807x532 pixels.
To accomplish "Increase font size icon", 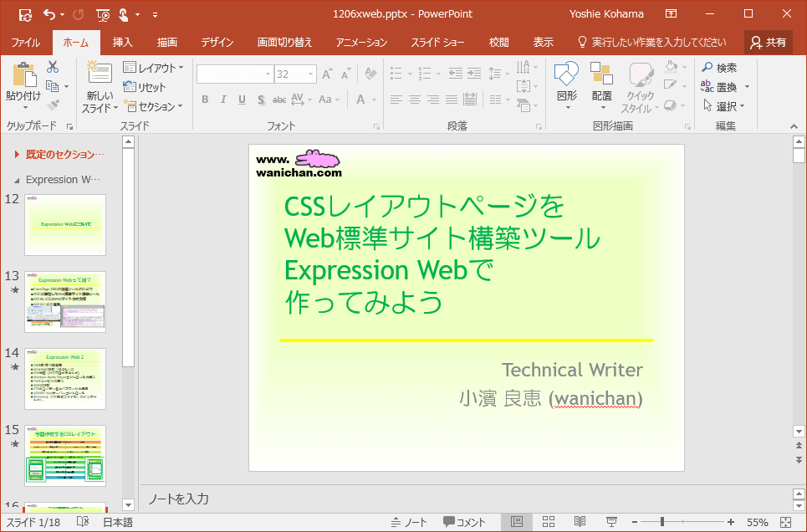I will pos(327,74).
